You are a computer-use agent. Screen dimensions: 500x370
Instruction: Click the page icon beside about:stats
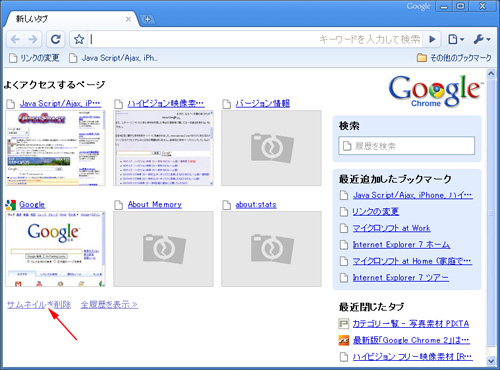226,205
